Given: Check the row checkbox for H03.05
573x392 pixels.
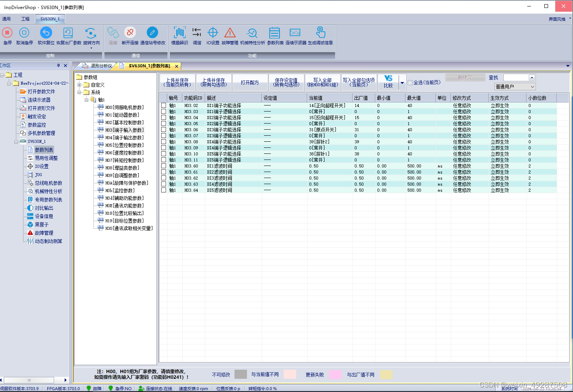Looking at the screenshot, I should tap(164, 124).
